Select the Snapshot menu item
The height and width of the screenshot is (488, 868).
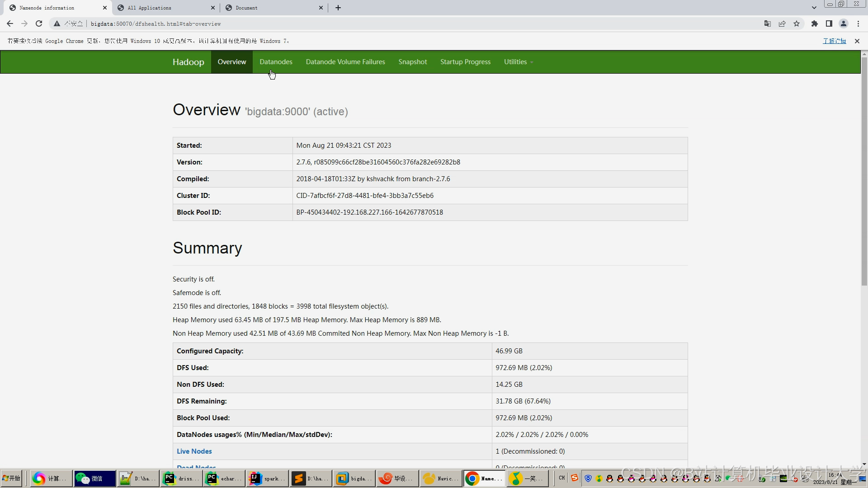(412, 62)
